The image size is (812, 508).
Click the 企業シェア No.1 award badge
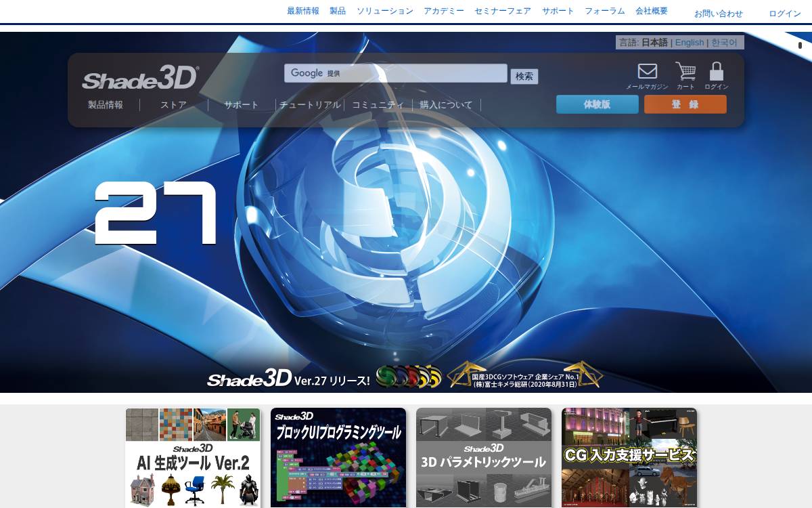(525, 376)
